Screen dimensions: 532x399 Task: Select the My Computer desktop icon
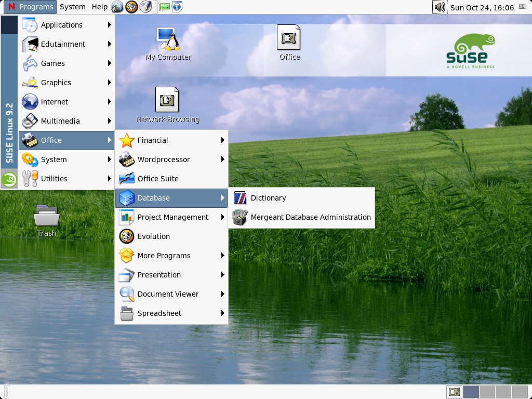pos(168,44)
